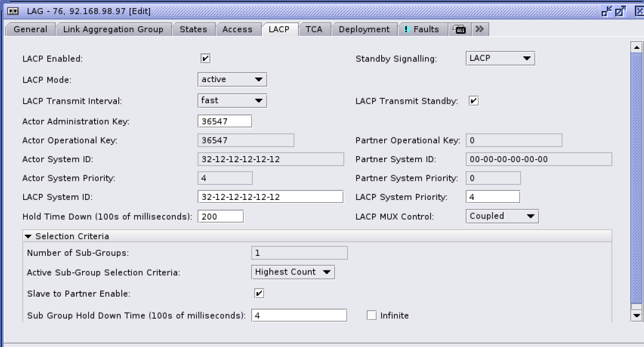Open Active Sub-Group Selection Criteria dropdown

tap(293, 272)
